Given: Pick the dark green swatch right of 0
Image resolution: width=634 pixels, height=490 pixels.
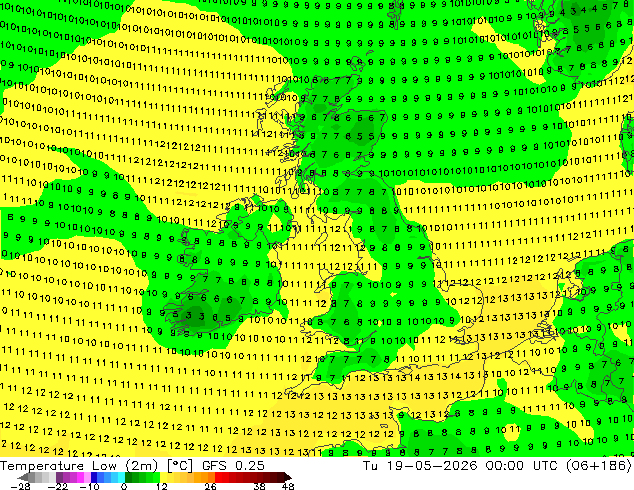Looking at the screenshot, I should (128, 477).
